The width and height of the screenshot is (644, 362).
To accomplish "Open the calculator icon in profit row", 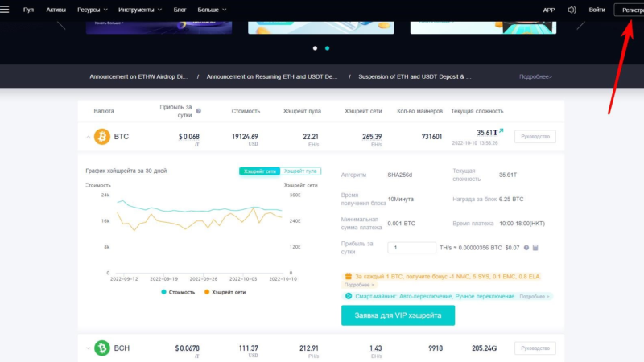I will (535, 248).
